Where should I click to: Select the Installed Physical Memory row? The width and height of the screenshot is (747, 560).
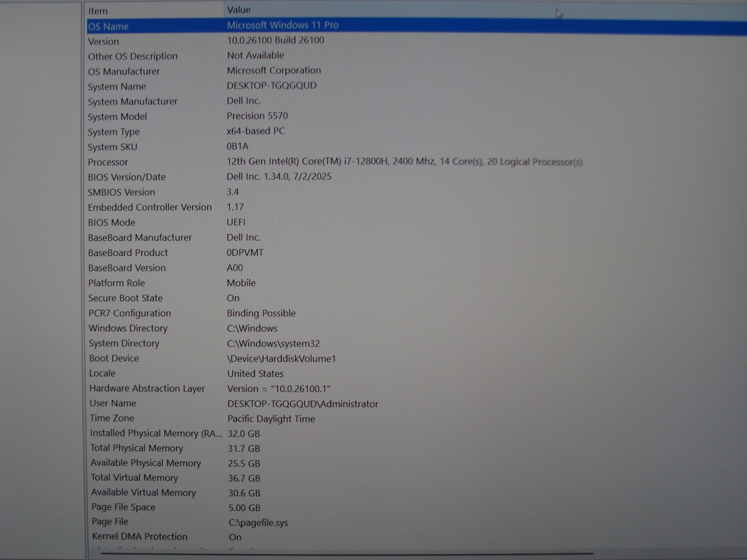point(156,434)
